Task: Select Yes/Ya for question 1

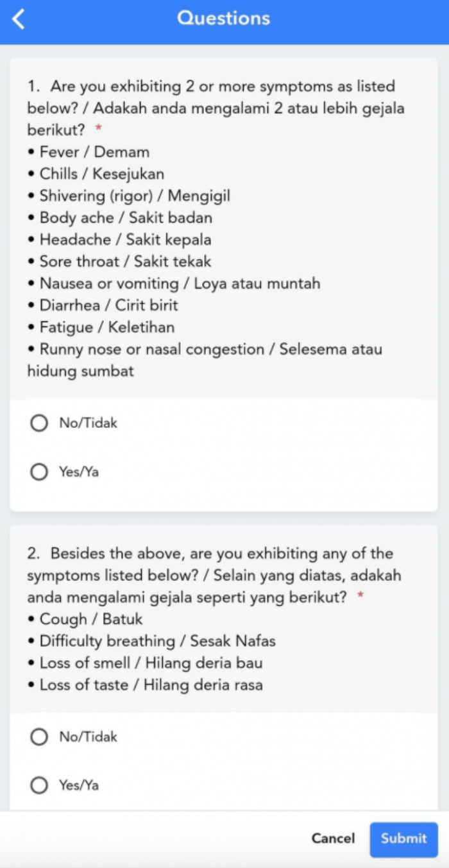Action: [40, 472]
